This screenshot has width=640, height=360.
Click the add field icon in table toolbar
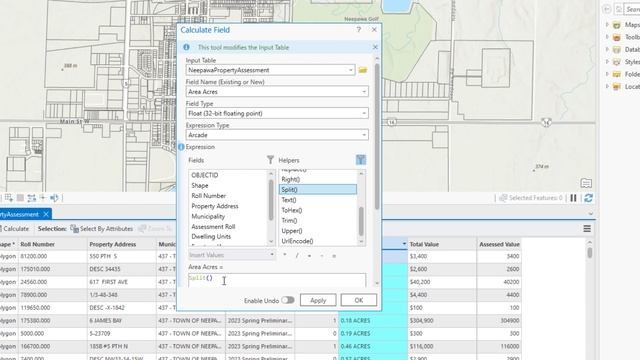click(9, 198)
